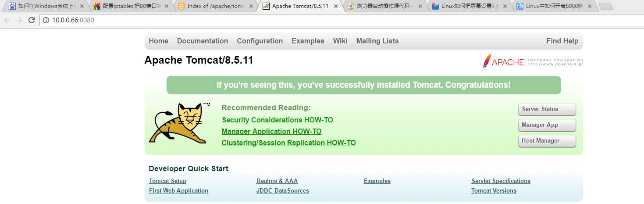Close the Linux如何把屏幕设置 tab
This screenshot has width=644, height=204.
[505, 6]
